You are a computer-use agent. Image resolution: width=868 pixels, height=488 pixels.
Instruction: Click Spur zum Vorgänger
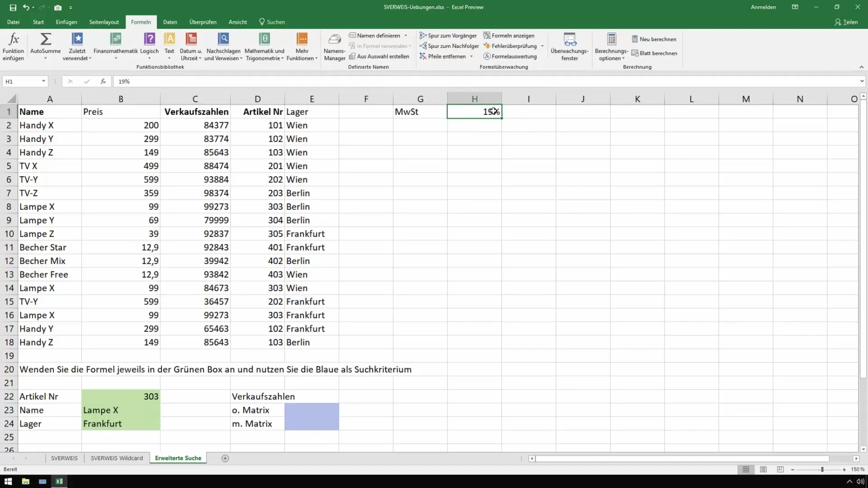point(448,36)
